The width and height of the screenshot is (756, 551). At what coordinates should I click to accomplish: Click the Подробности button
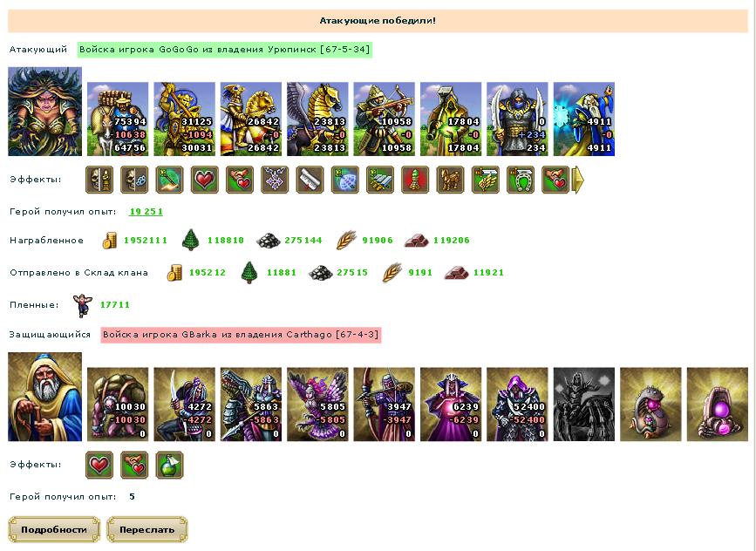[x=54, y=529]
